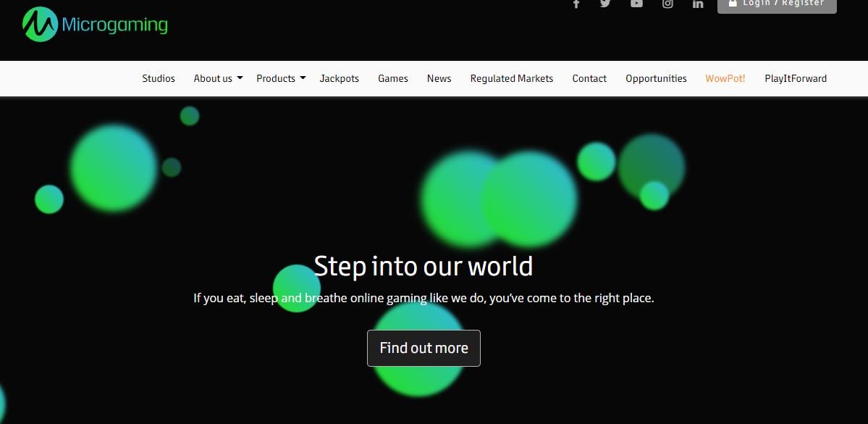Expand the Products dropdown
The height and width of the screenshot is (424, 868).
[x=281, y=78]
